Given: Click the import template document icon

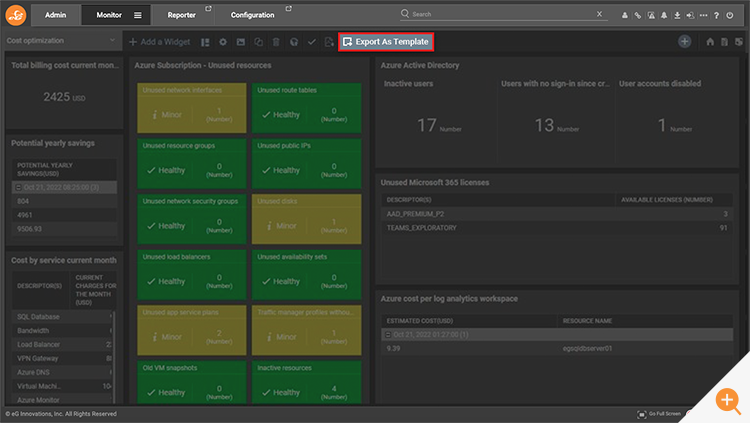Looking at the screenshot, I should coord(329,42).
